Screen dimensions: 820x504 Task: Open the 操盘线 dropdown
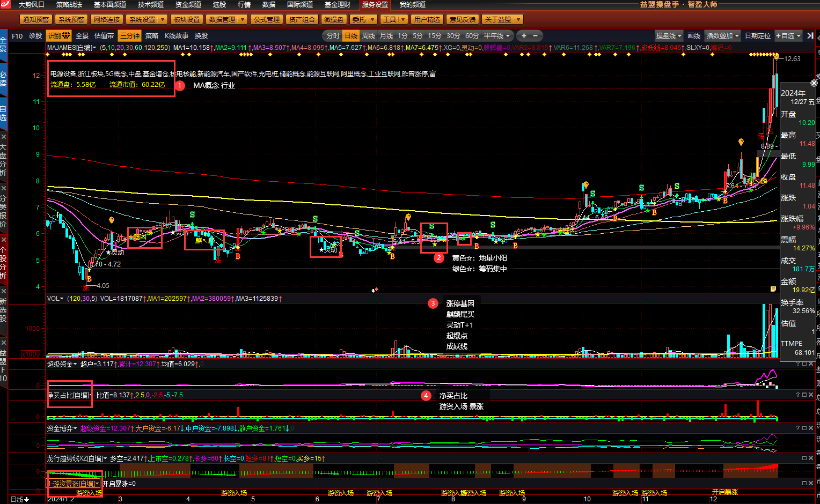tap(669, 36)
